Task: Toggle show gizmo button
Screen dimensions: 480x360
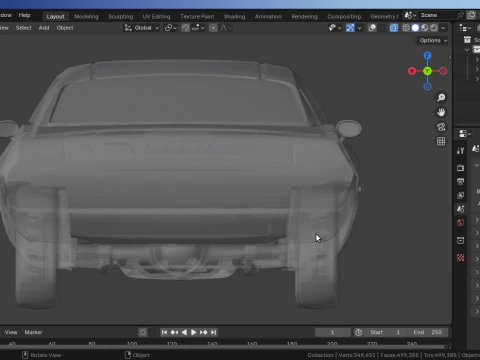Action: click(350, 28)
